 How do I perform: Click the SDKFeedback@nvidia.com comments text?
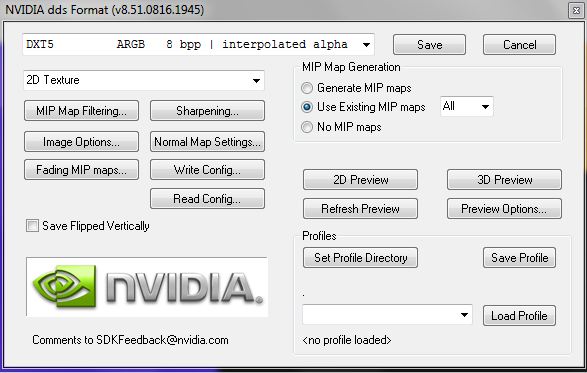(130, 340)
